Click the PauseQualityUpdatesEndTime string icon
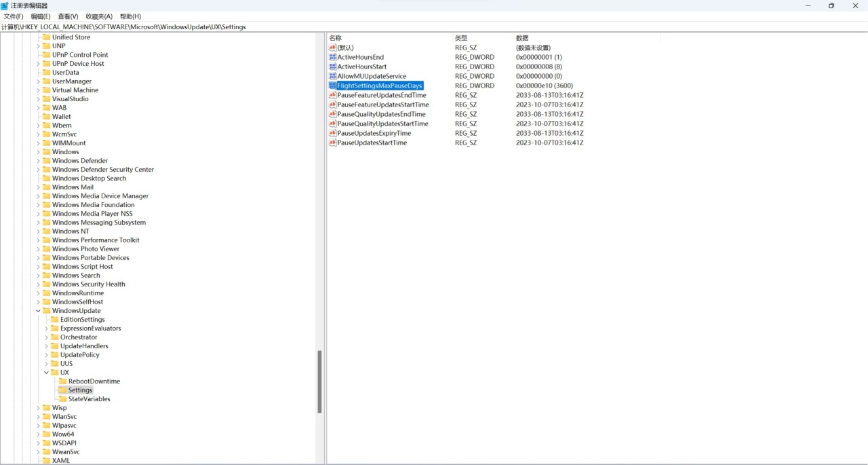This screenshot has width=868, height=465. (x=332, y=114)
